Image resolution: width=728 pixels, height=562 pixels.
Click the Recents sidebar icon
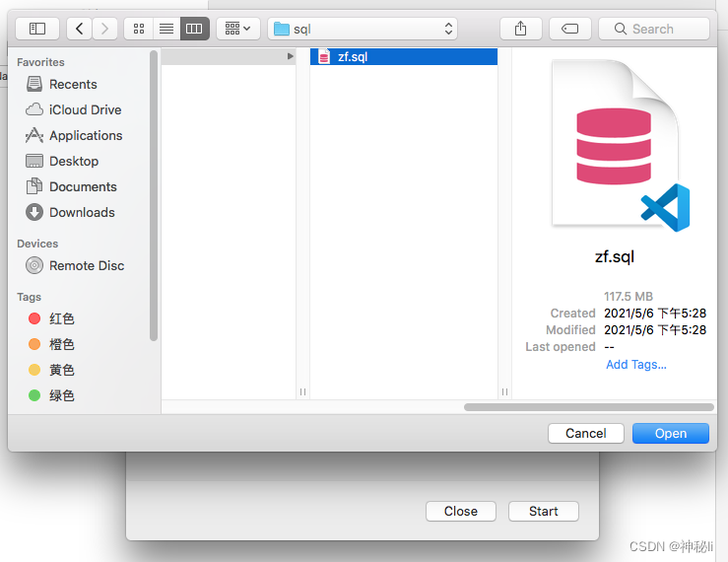pos(34,84)
